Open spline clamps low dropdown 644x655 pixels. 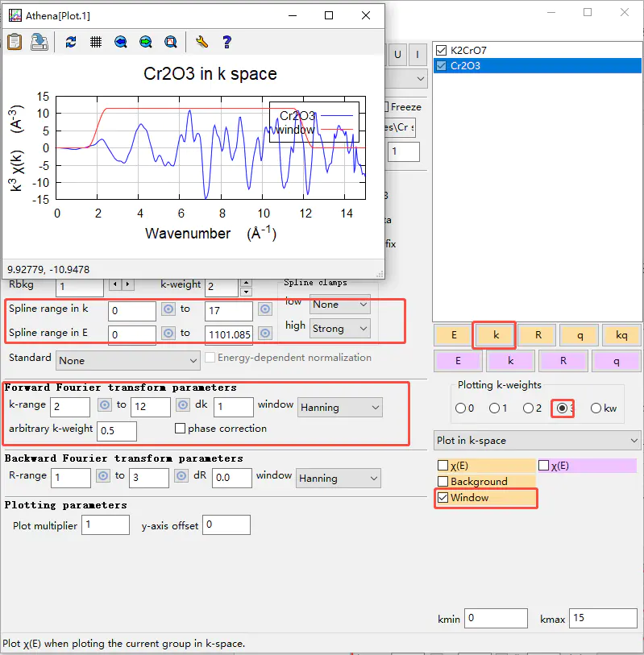click(x=340, y=304)
